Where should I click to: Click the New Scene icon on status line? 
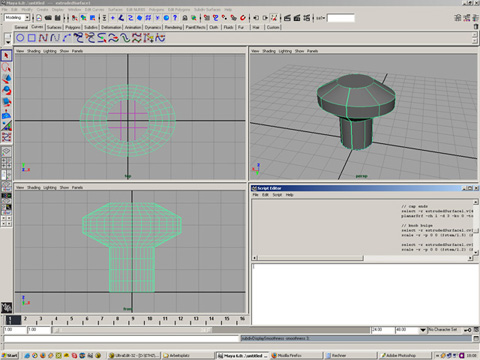coord(39,18)
